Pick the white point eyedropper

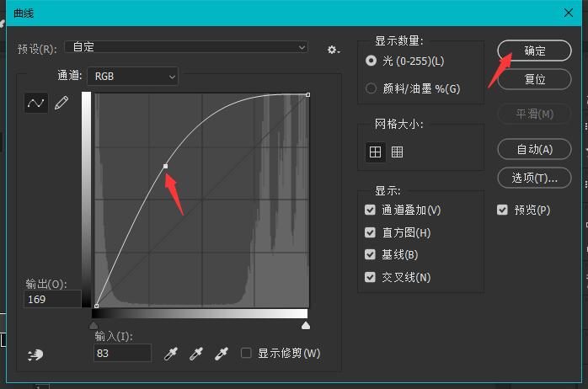[222, 354]
